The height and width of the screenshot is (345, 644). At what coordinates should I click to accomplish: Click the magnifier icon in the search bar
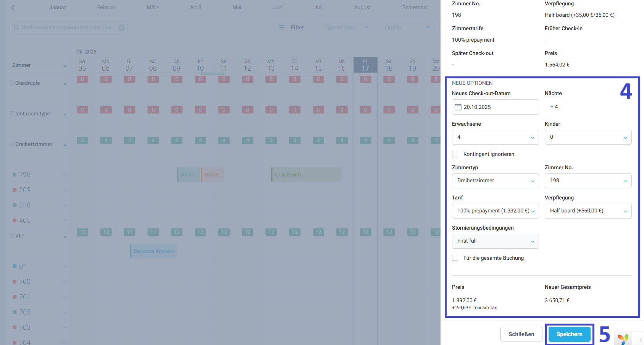[x=16, y=27]
